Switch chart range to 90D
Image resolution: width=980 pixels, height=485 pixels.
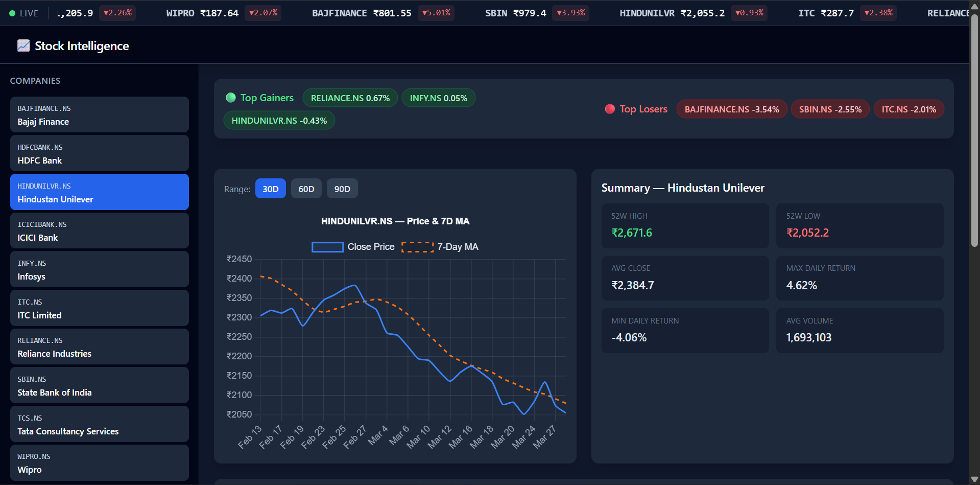pos(342,189)
